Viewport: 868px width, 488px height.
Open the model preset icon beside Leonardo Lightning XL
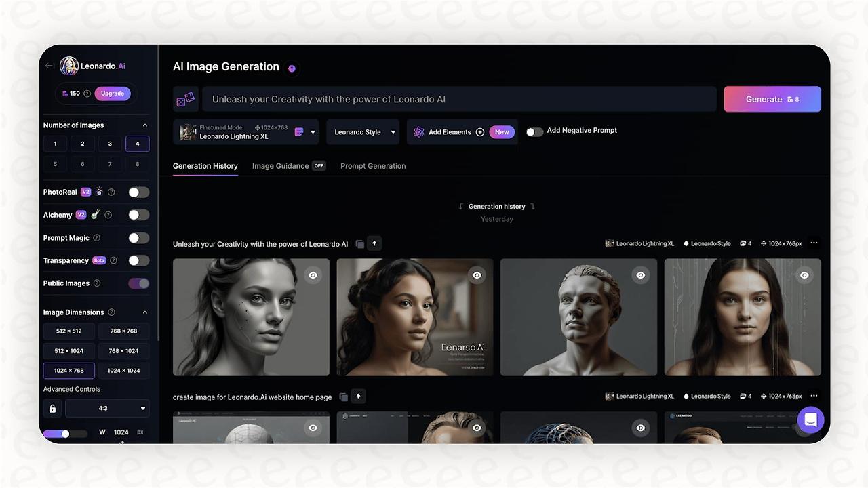(x=299, y=132)
